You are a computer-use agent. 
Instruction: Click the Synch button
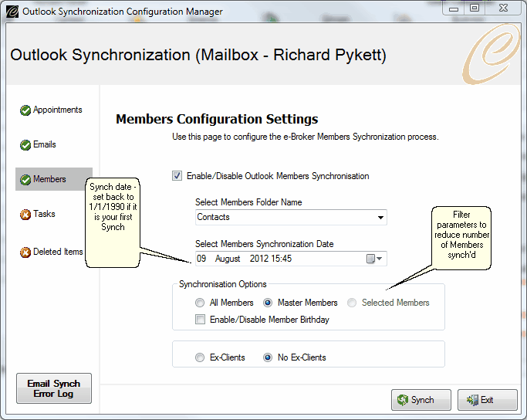[x=421, y=400]
